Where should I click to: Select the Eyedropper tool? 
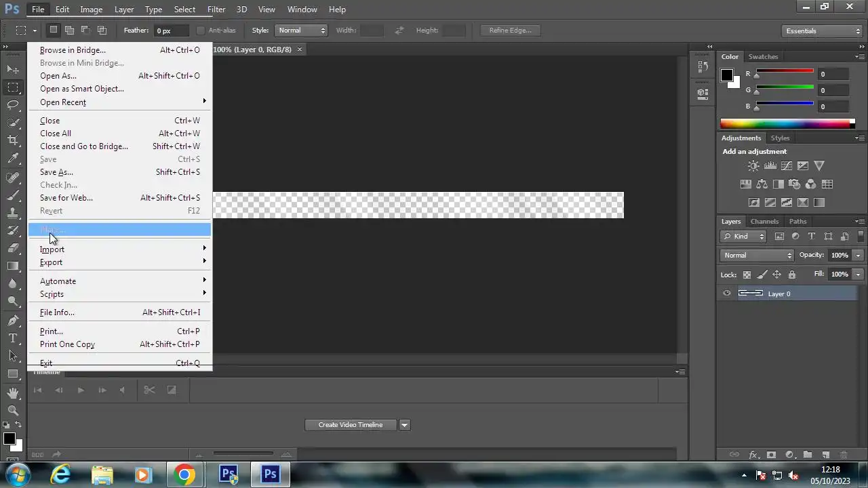(x=13, y=159)
